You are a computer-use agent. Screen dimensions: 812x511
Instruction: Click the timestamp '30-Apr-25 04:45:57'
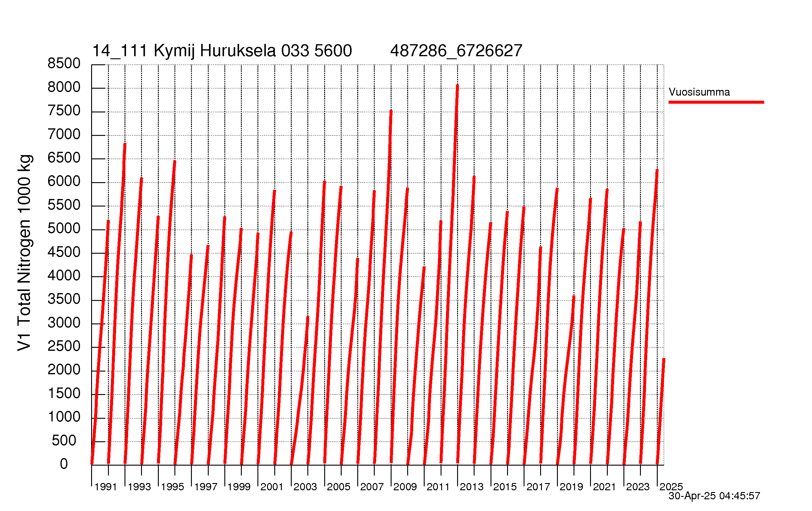(714, 496)
